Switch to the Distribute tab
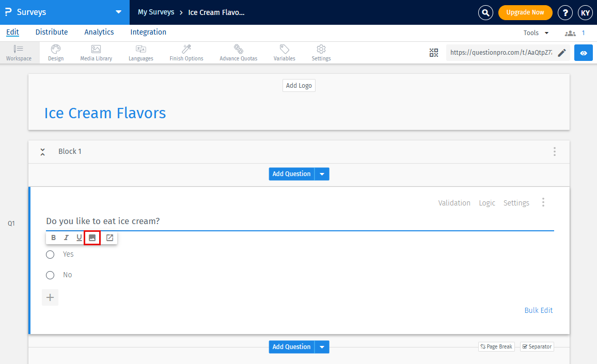The height and width of the screenshot is (364, 597). (x=52, y=32)
